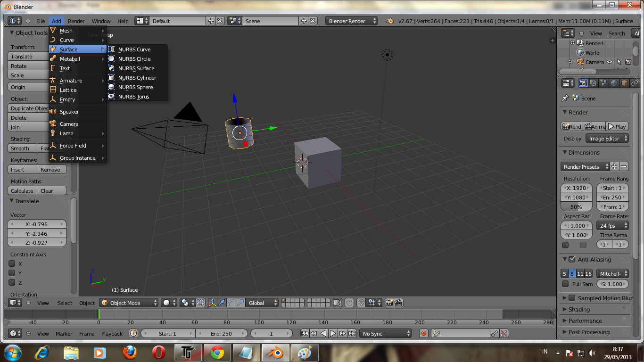Viewport: 644px width, 362px height.
Task: Select the translate manipulator arrow icon
Action: (x=222, y=303)
